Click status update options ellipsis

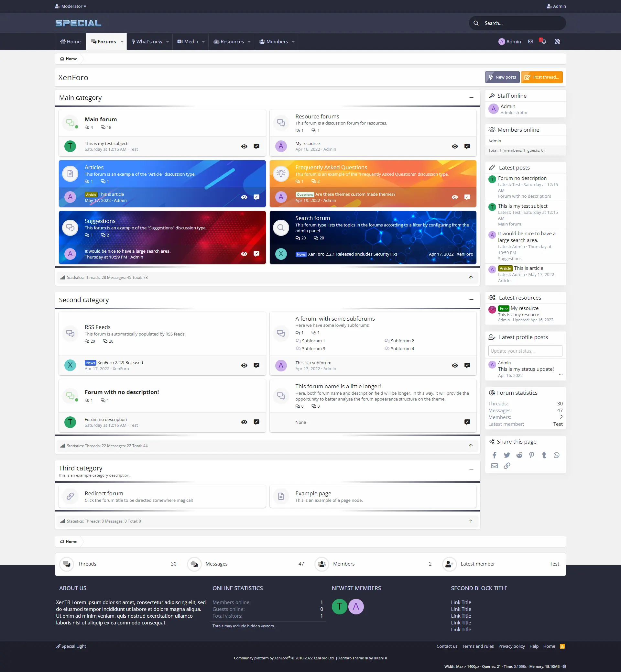(561, 375)
